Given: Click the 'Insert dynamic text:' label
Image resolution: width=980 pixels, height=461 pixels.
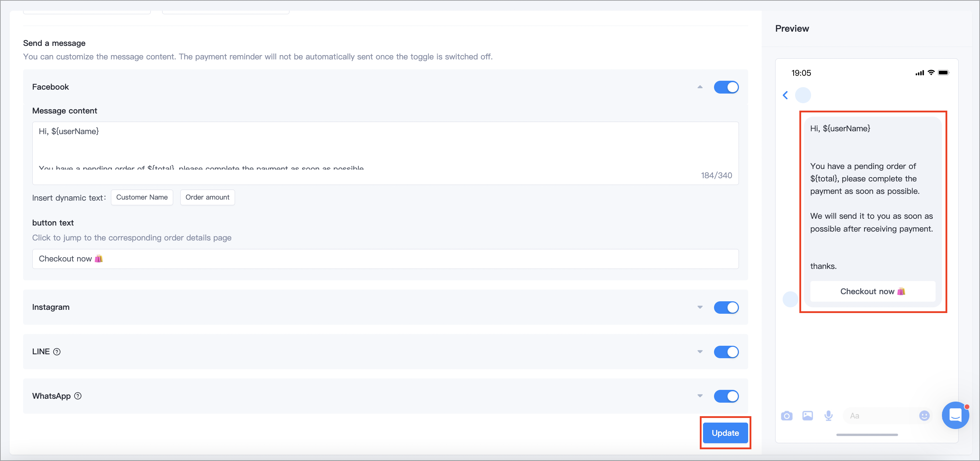Looking at the screenshot, I should tap(69, 197).
